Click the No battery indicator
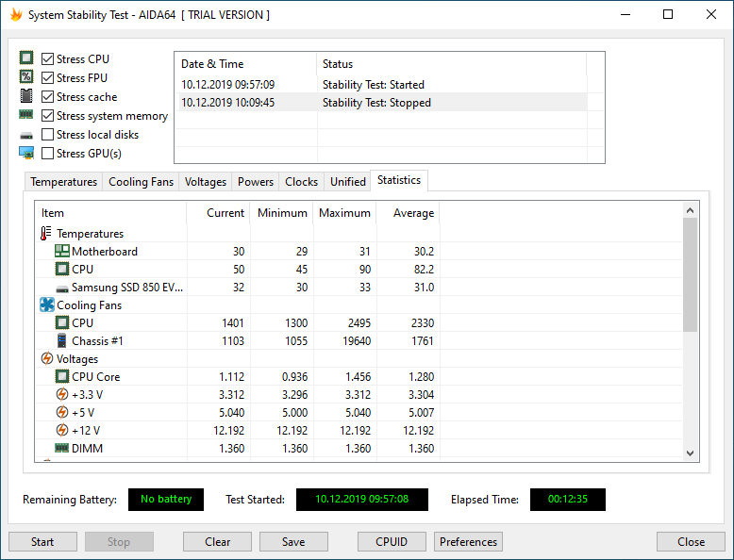Viewport: 734px width, 560px height. [x=166, y=499]
